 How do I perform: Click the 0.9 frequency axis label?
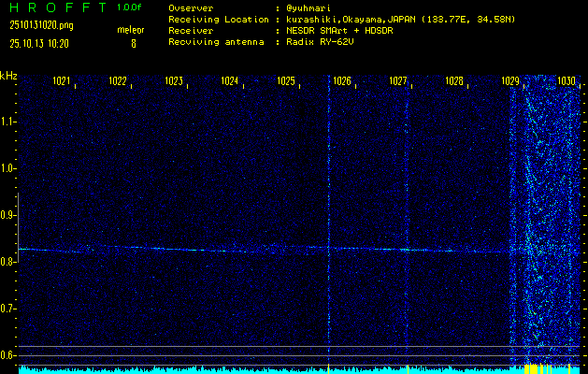(x=8, y=215)
